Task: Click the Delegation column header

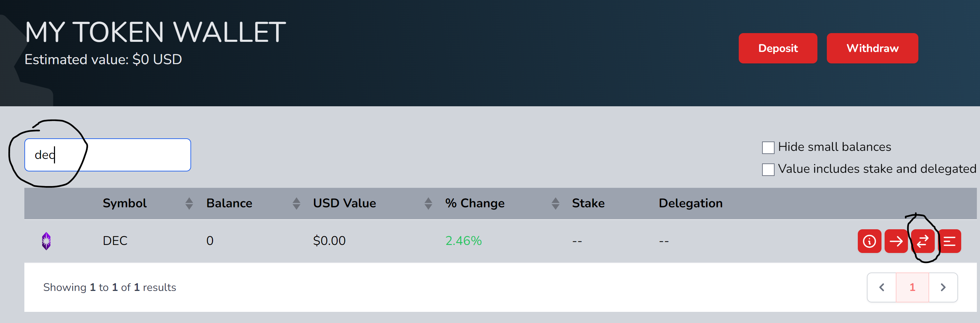Action: [690, 203]
